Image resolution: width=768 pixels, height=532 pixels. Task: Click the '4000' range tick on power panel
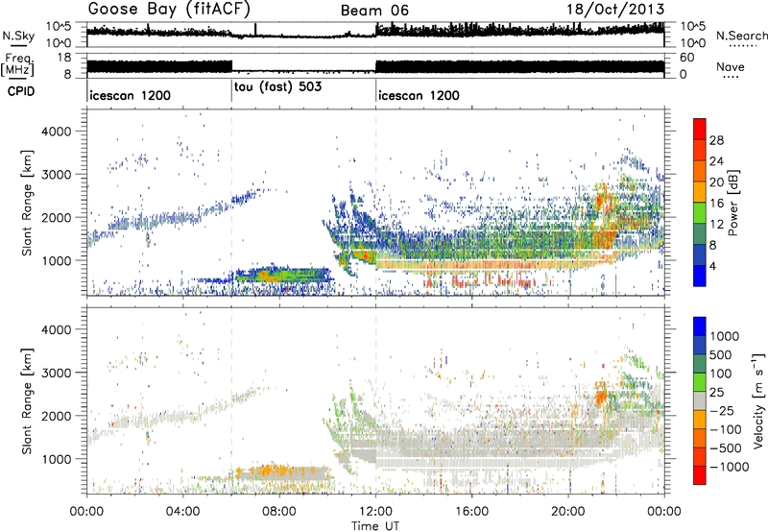click(x=56, y=132)
